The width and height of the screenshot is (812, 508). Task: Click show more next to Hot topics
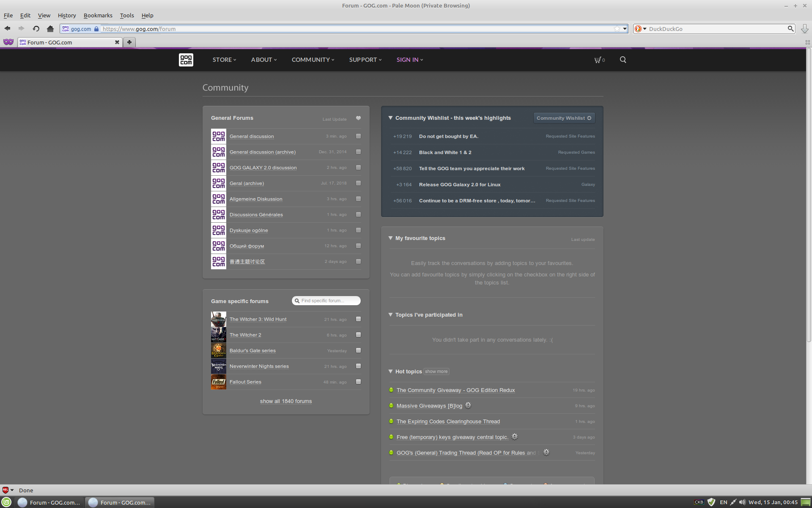tap(436, 372)
